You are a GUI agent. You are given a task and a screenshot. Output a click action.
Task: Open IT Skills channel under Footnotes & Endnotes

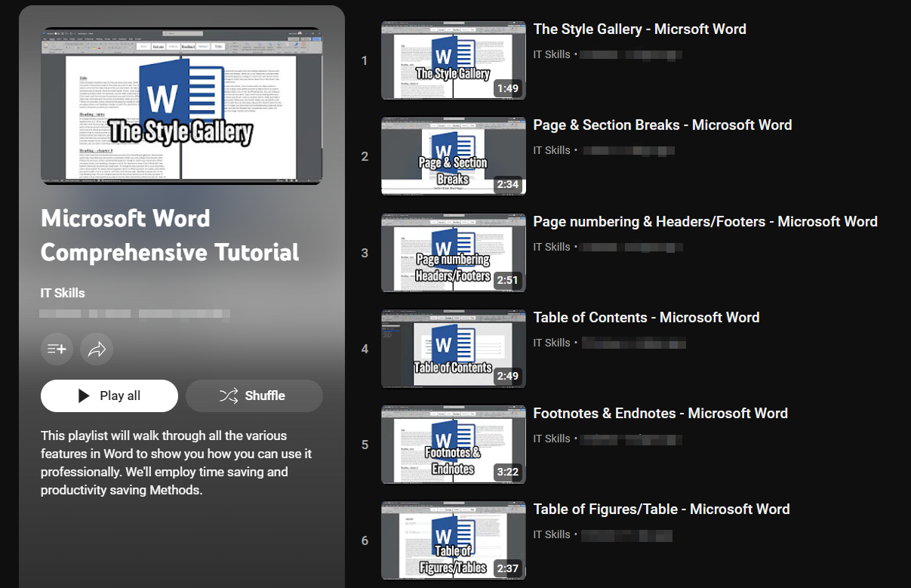[x=552, y=439]
